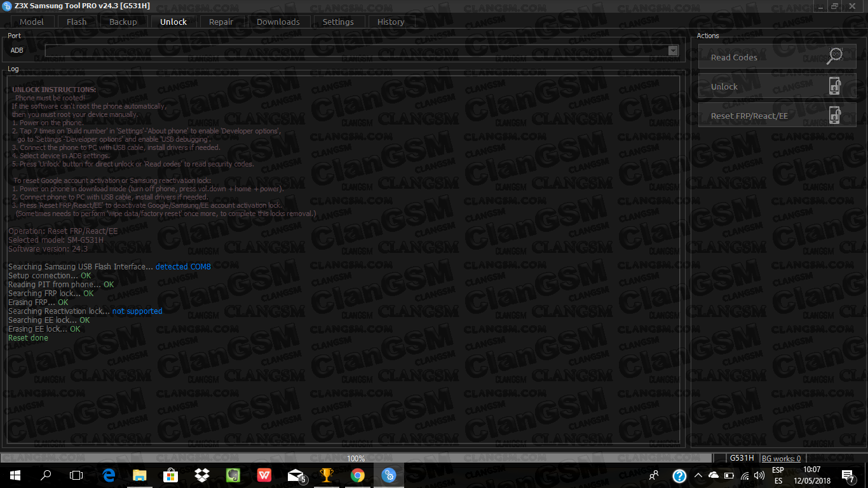This screenshot has height=488, width=868.
Task: Run Reset FRP/React/EE action
Action: (777, 115)
